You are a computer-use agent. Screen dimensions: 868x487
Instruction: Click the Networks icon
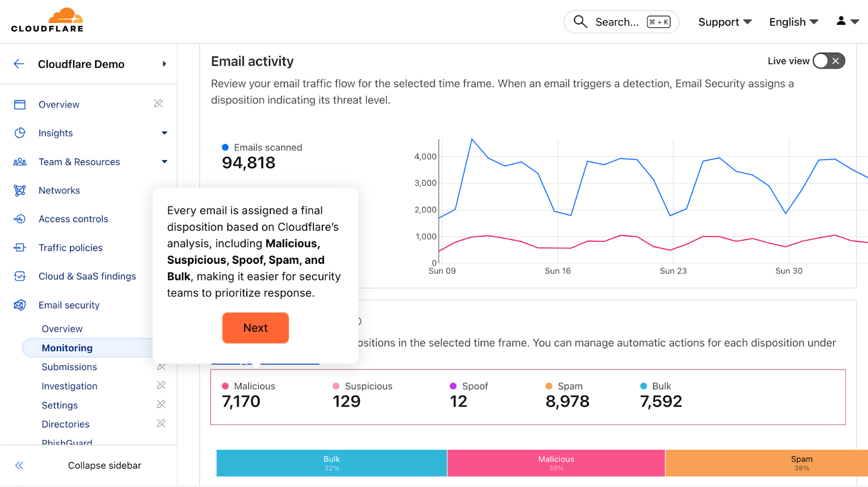20,191
